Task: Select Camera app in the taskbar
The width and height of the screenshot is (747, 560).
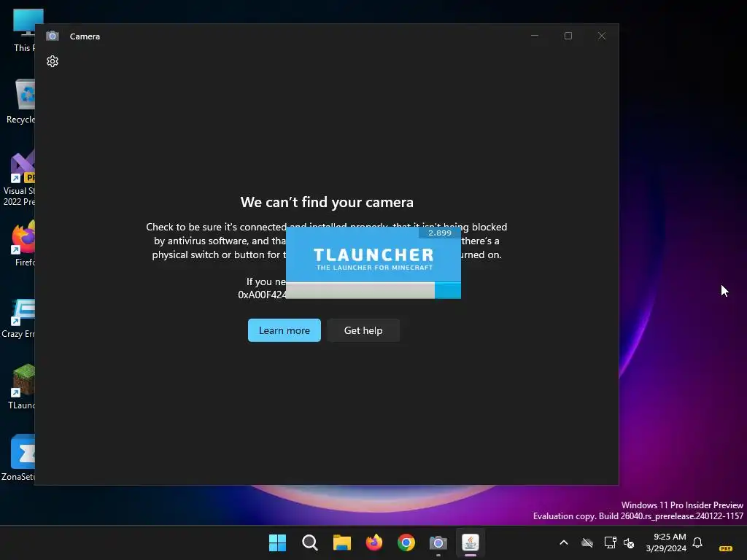Action: click(x=438, y=542)
